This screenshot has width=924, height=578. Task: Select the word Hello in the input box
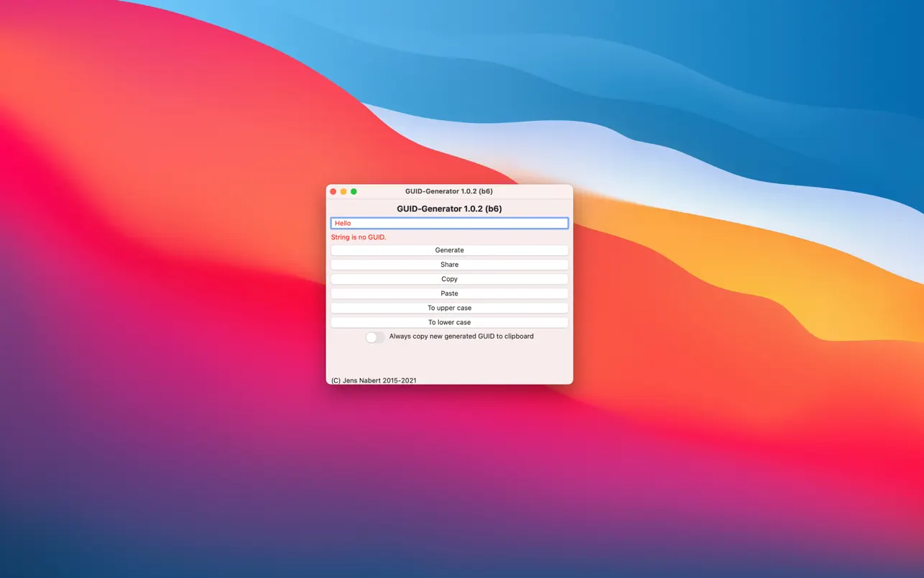pos(341,223)
